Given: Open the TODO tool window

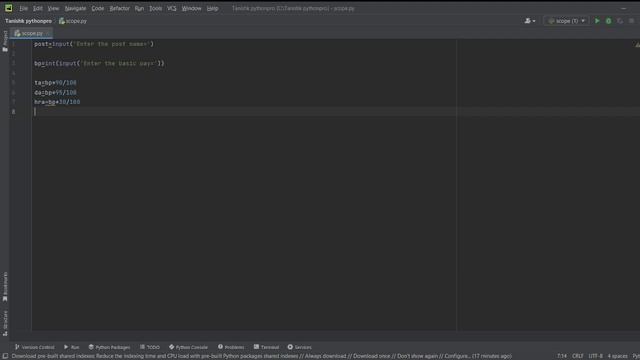Looking at the screenshot, I should 150,347.
